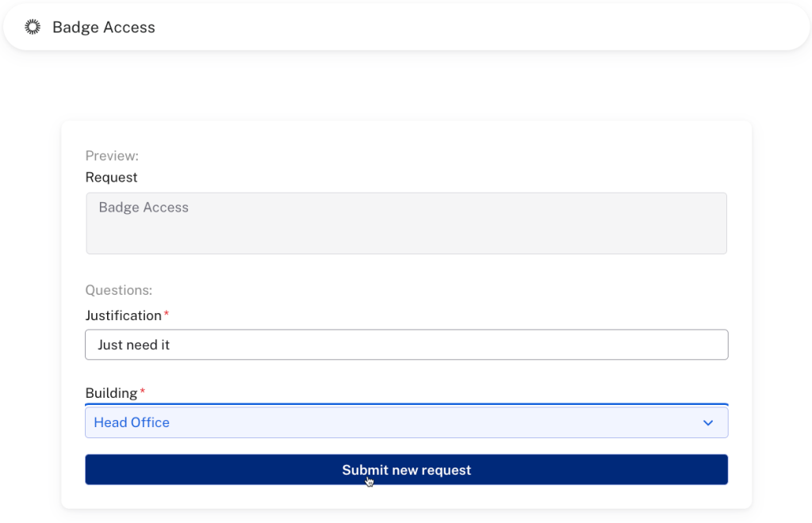The height and width of the screenshot is (523, 812).
Task: Click the "Just need it" text in field
Action: (x=133, y=345)
